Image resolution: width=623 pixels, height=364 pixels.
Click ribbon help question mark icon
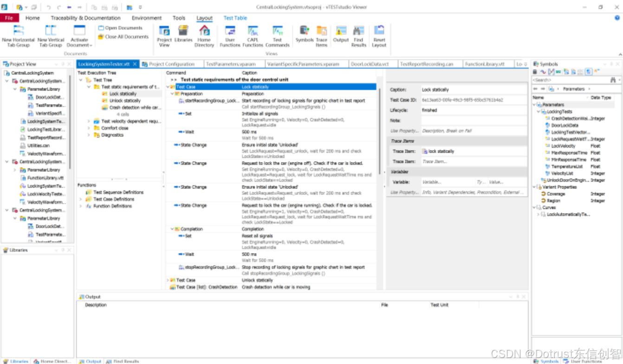(617, 18)
